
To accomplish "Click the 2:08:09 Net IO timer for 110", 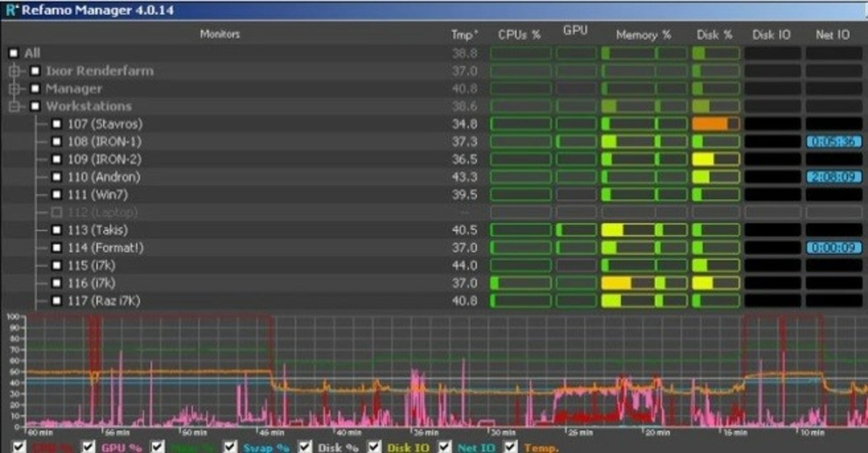I will 834,177.
